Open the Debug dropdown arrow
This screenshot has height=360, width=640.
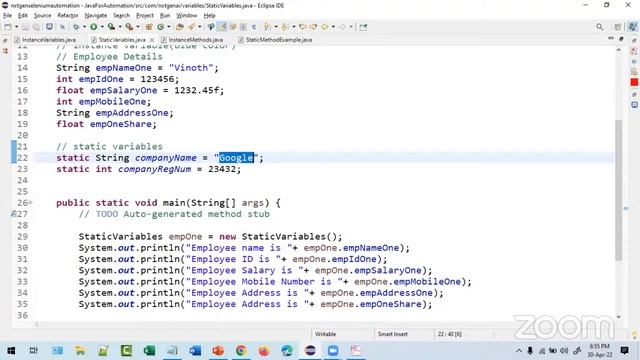tap(84, 27)
